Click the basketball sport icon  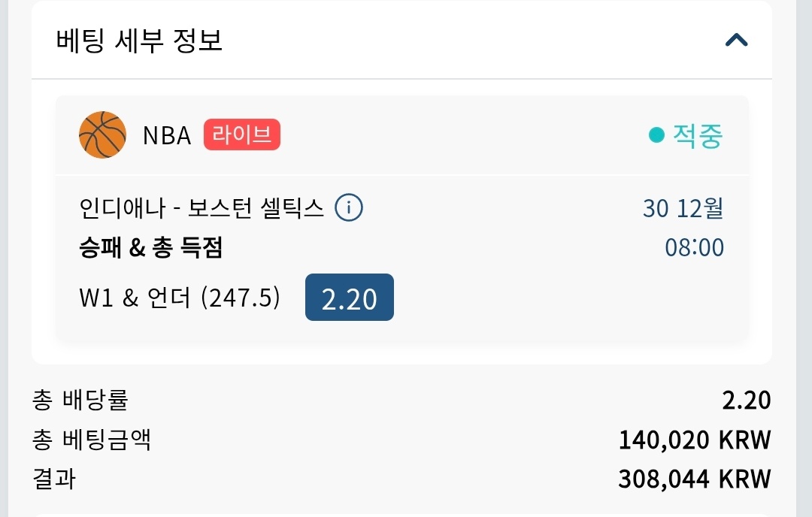(102, 135)
